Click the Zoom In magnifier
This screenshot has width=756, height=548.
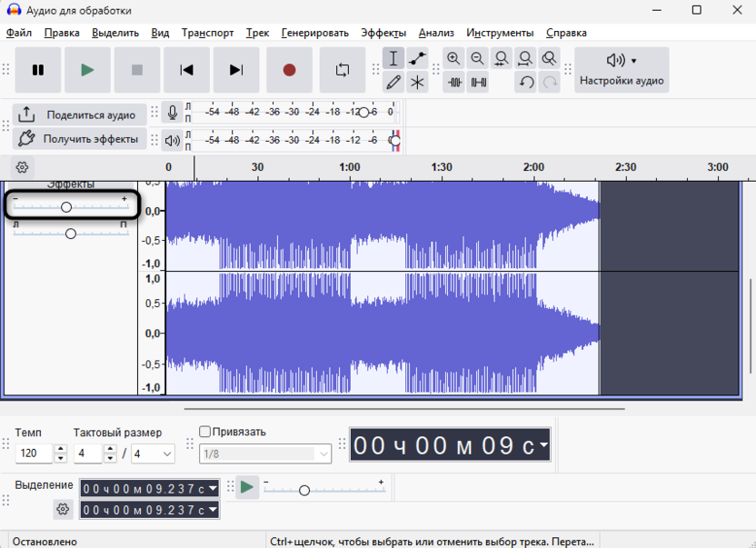pos(453,59)
